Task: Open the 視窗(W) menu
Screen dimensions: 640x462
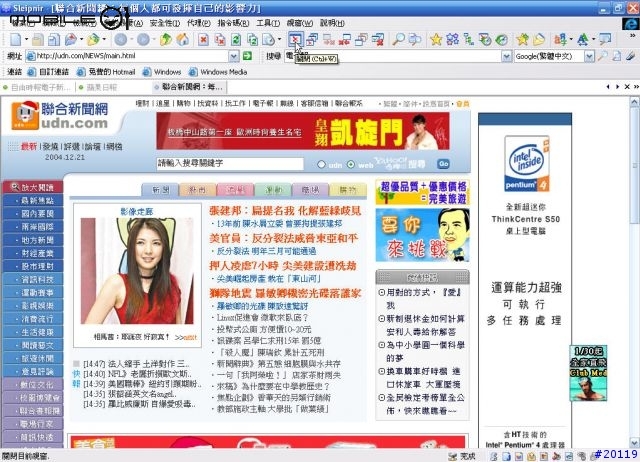Action: click(x=300, y=23)
